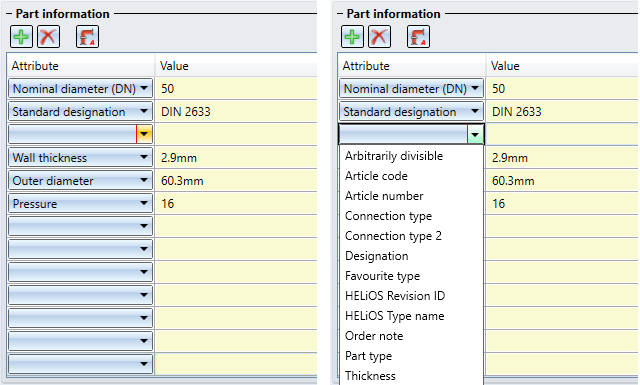Choose Article number from the dropdown list
This screenshot has width=640, height=385.
coord(384,196)
